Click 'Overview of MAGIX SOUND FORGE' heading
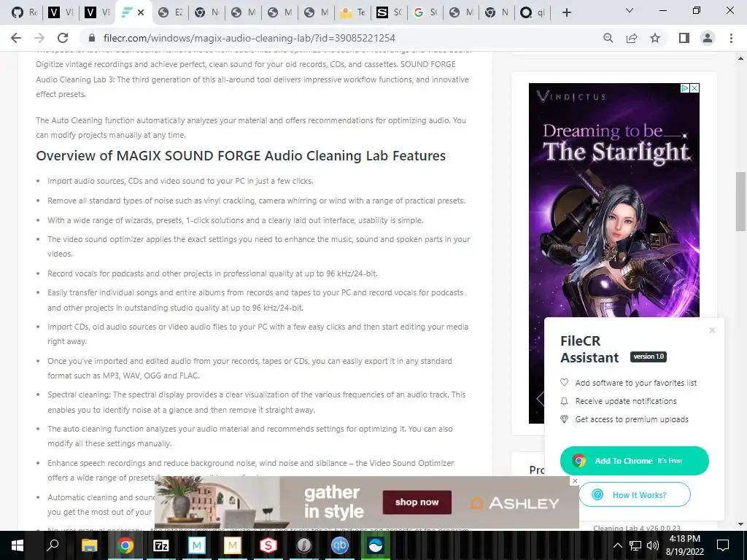The height and width of the screenshot is (560, 747). click(x=241, y=156)
